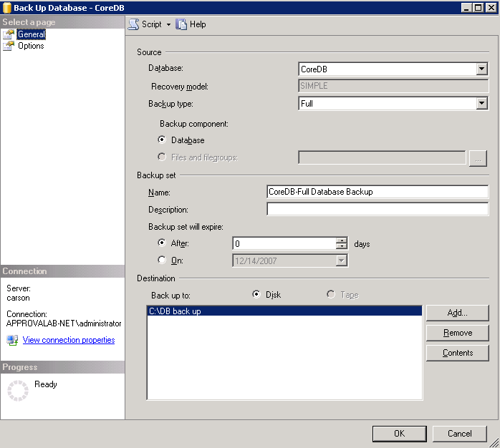Expand the Backup type dropdown
The height and width of the screenshot is (448, 500).
[x=481, y=104]
